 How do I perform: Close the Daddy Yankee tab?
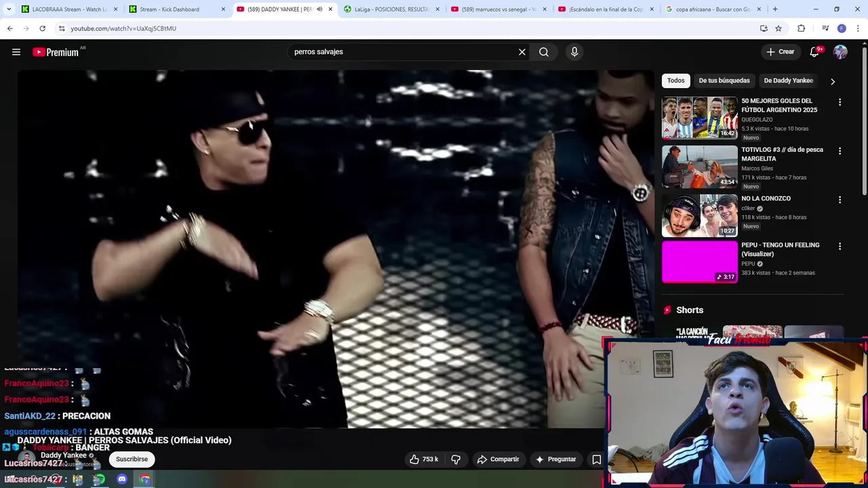[x=330, y=9]
